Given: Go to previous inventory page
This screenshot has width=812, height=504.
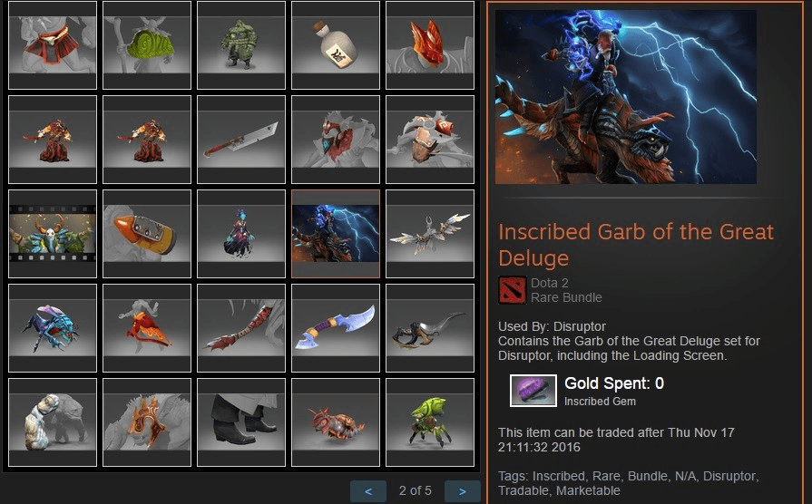Looking at the screenshot, I should [x=368, y=491].
